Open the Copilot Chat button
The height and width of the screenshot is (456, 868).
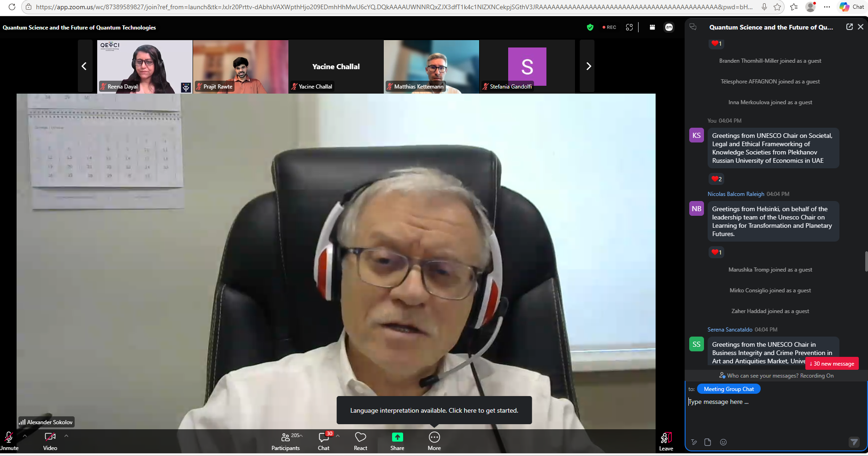(851, 7)
